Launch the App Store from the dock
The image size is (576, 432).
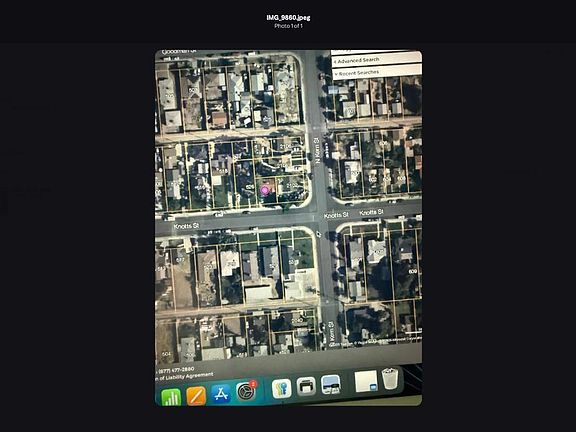(221, 394)
